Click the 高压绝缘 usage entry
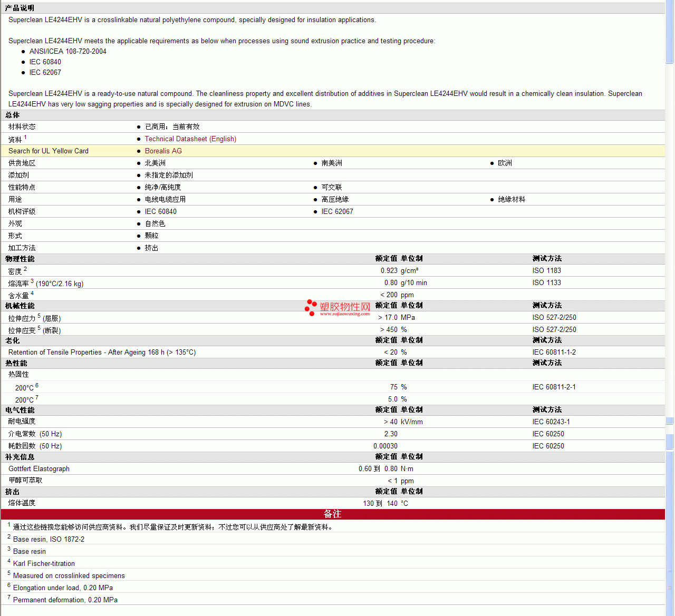The image size is (675, 616). click(335, 200)
